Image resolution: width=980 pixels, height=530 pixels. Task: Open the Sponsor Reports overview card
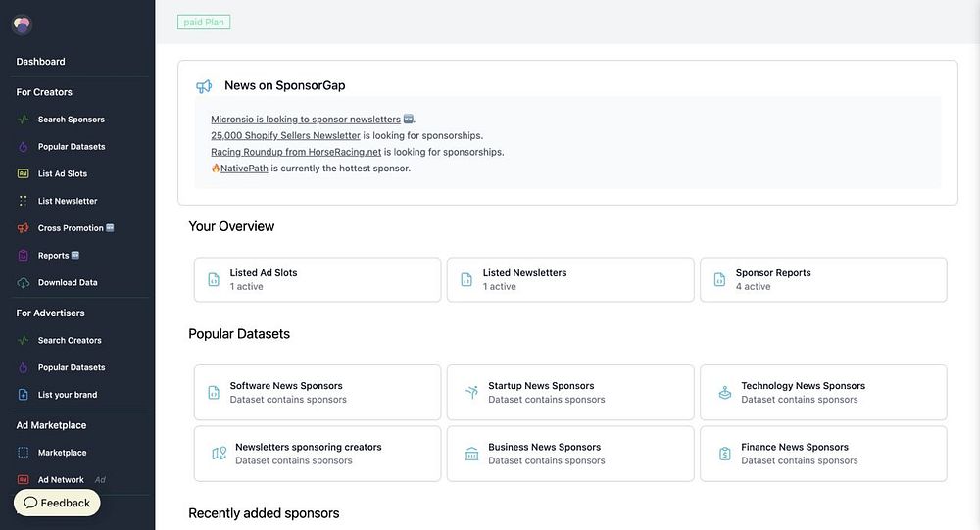point(822,280)
